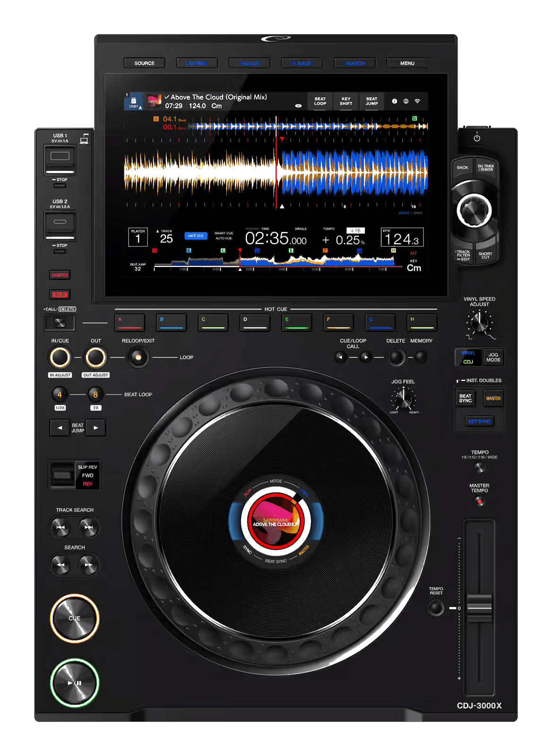Start playback with the Play/Pause button

[x=75, y=683]
